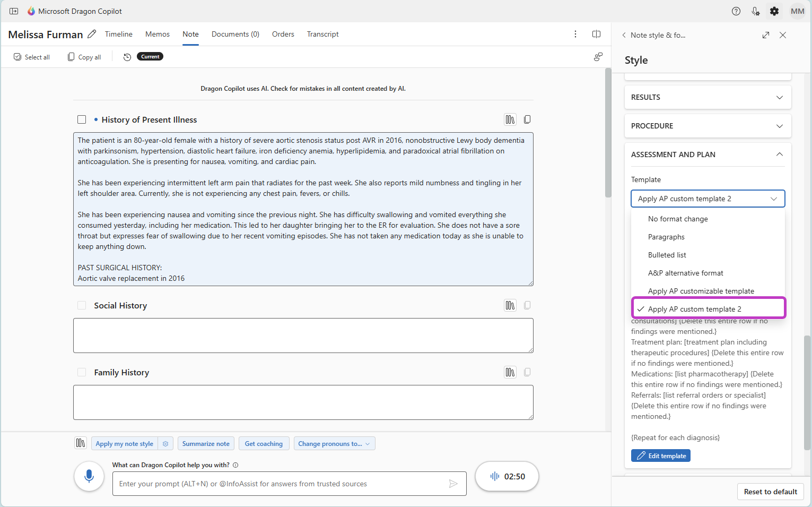The image size is (812, 507).
Task: Activate the microphone to dictate
Action: point(89,476)
